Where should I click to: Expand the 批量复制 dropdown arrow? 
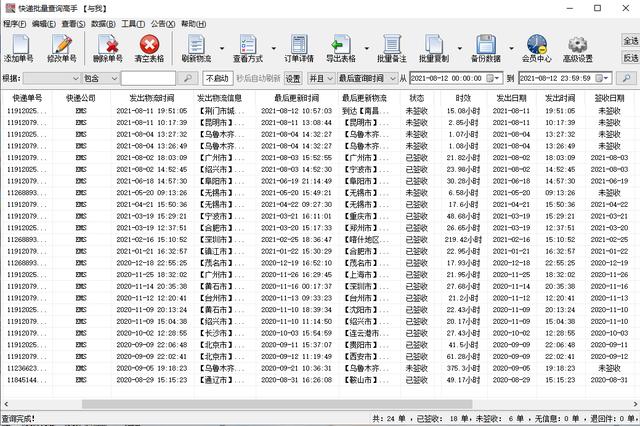point(460,48)
